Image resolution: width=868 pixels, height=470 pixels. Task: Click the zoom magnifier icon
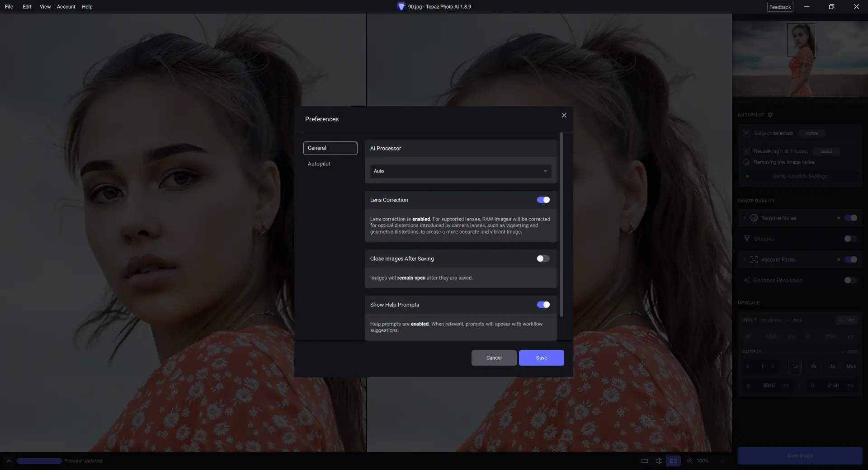(x=689, y=461)
